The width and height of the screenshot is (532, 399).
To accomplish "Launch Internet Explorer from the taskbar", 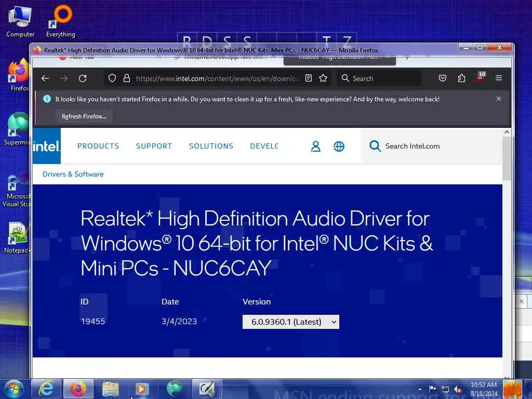I will 46,389.
